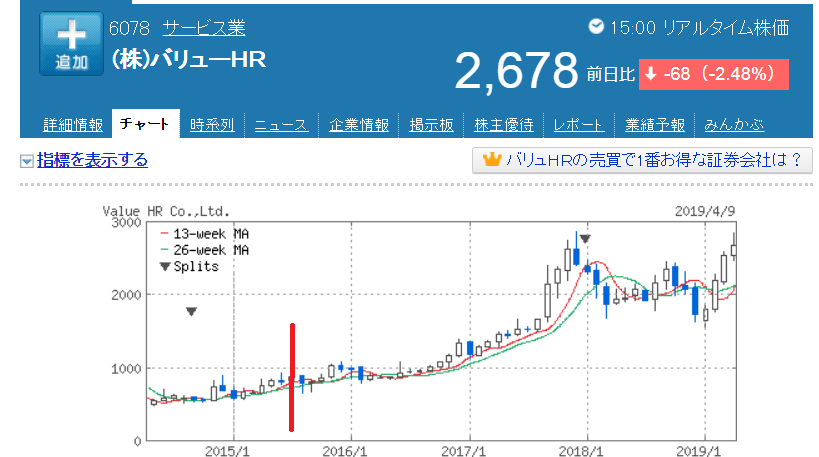The height and width of the screenshot is (457, 819).
Task: Click the stock price 2,678
Action: point(516,71)
